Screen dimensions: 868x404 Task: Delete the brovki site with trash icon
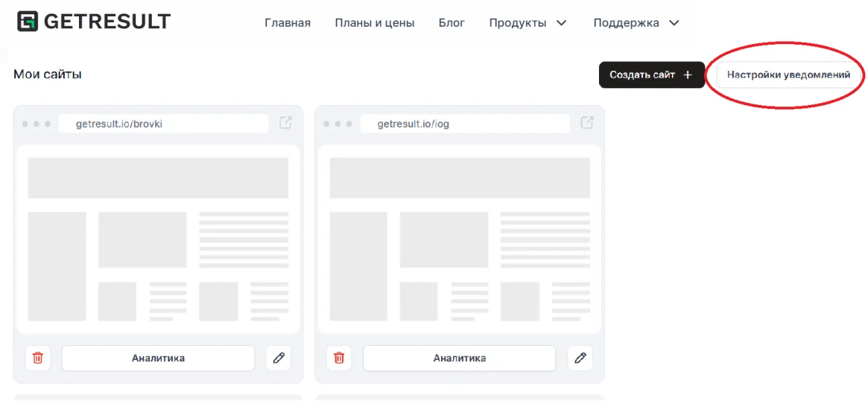38,358
